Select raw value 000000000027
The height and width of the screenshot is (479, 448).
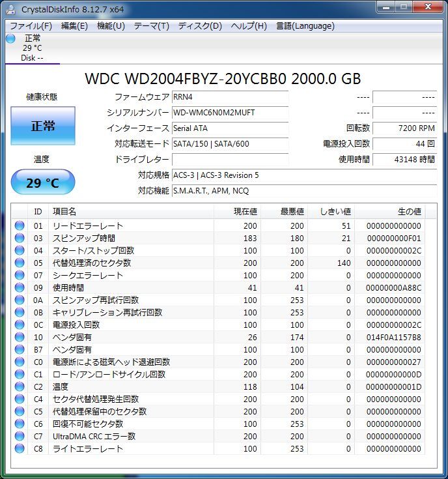[394, 362]
